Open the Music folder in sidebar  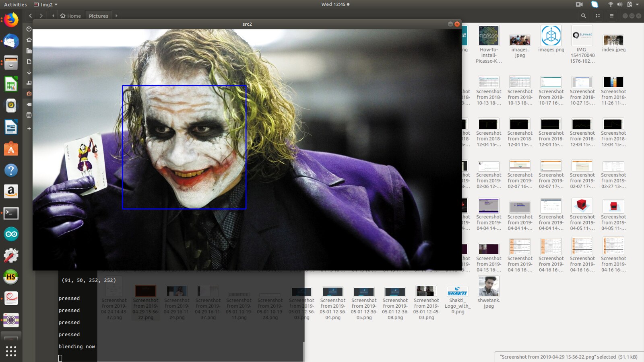click(x=29, y=83)
